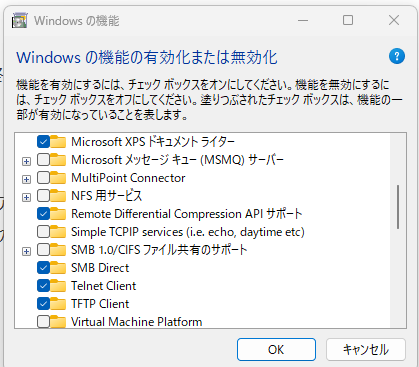Check SMB 1.0/CIFS ファイル共有のサポート checkbox
The height and width of the screenshot is (367, 419).
click(x=43, y=250)
